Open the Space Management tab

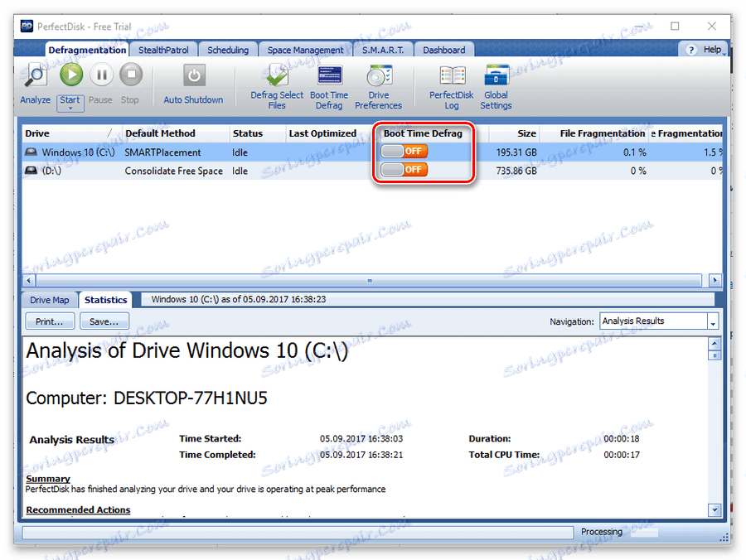coord(305,50)
